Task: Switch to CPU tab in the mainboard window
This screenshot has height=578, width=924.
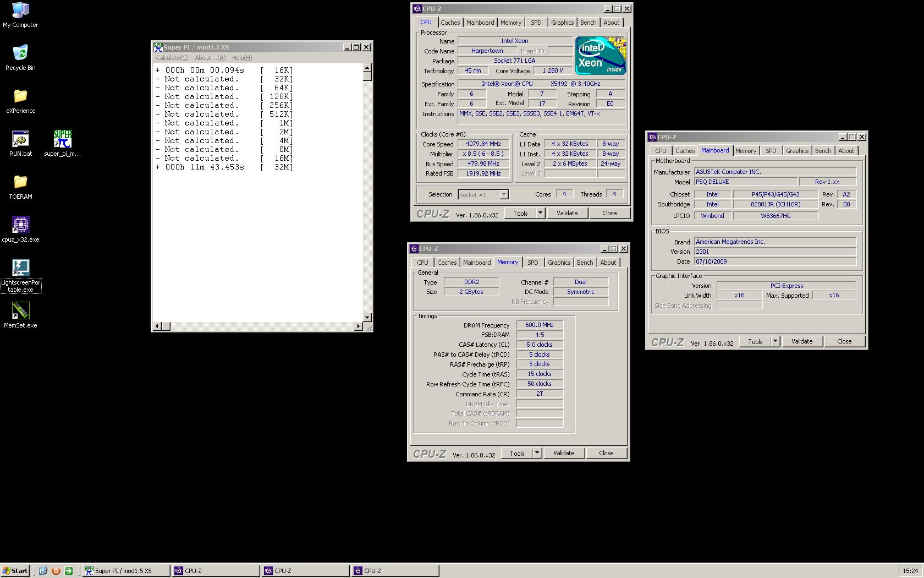Action: pyautogui.click(x=661, y=151)
